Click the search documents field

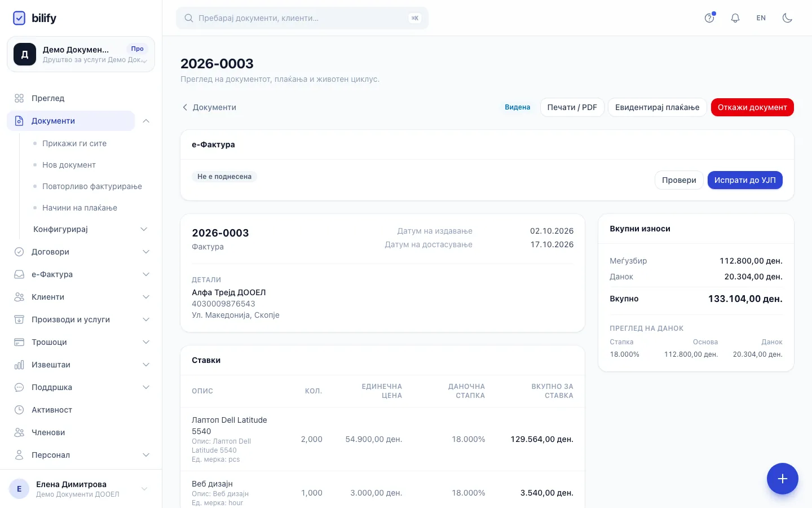tap(302, 18)
